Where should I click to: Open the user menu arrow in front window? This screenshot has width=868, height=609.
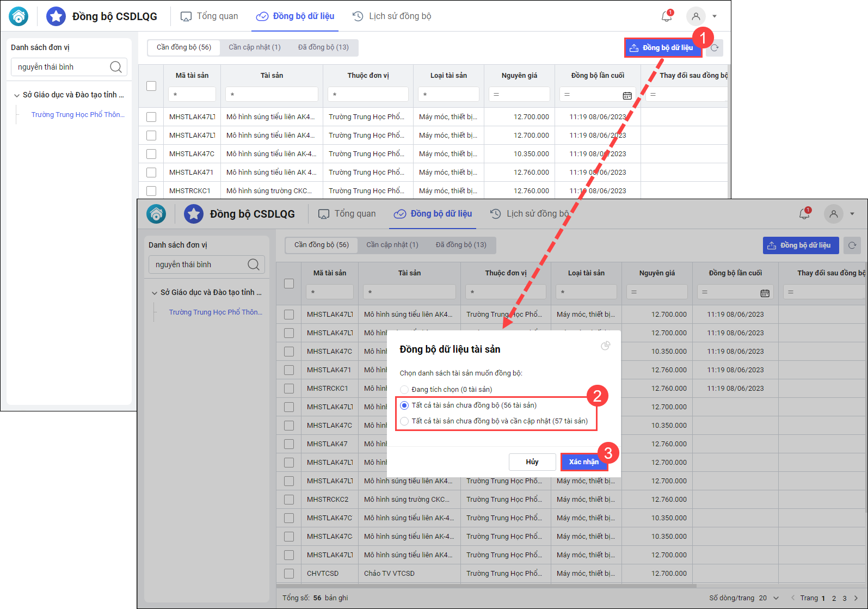point(852,214)
